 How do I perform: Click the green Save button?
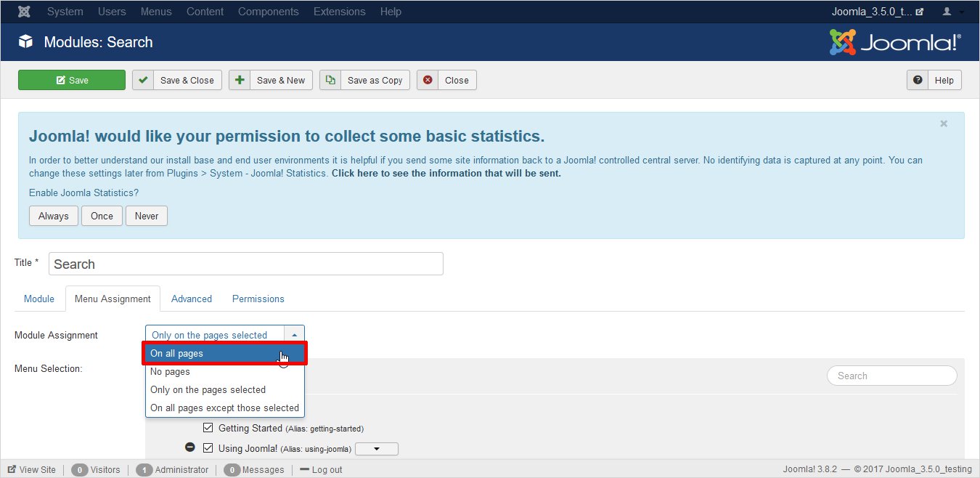(x=72, y=80)
